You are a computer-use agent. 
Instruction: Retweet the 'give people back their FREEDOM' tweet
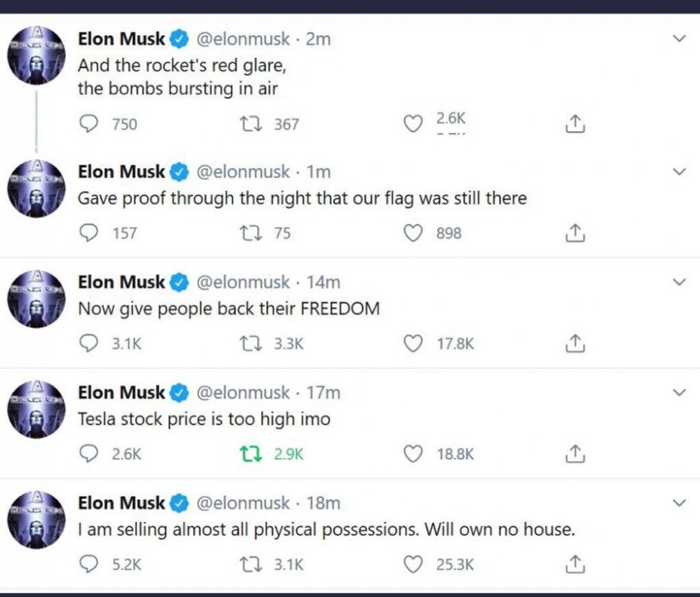pyautogui.click(x=247, y=343)
